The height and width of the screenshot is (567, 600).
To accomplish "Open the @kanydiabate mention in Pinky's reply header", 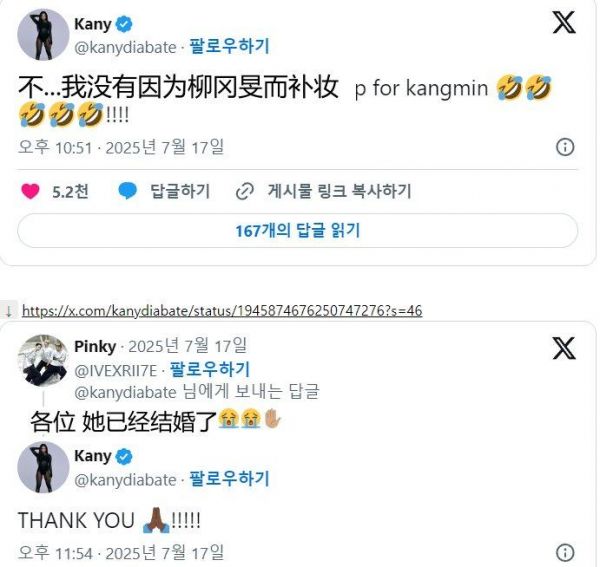I will [x=125, y=393].
